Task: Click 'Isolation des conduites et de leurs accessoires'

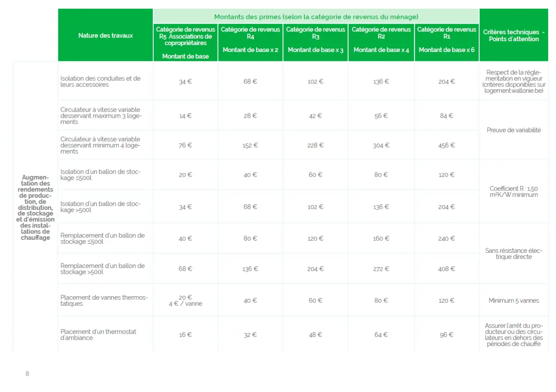Action: tap(100, 81)
